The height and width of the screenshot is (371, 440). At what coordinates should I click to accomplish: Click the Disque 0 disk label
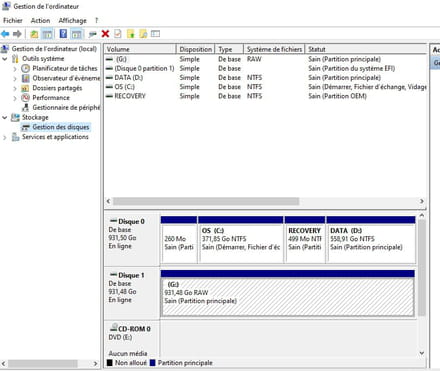(131, 221)
